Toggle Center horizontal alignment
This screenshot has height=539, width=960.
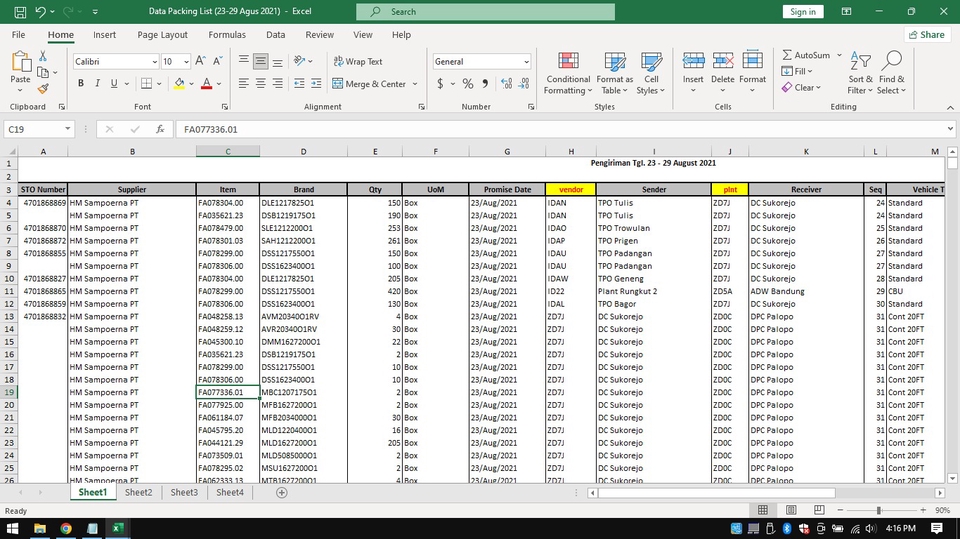(260, 83)
